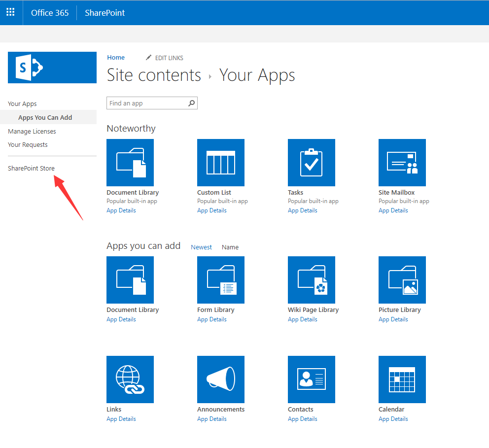The height and width of the screenshot is (448, 489).
Task: Add the Announcements app tile
Action: (221, 379)
